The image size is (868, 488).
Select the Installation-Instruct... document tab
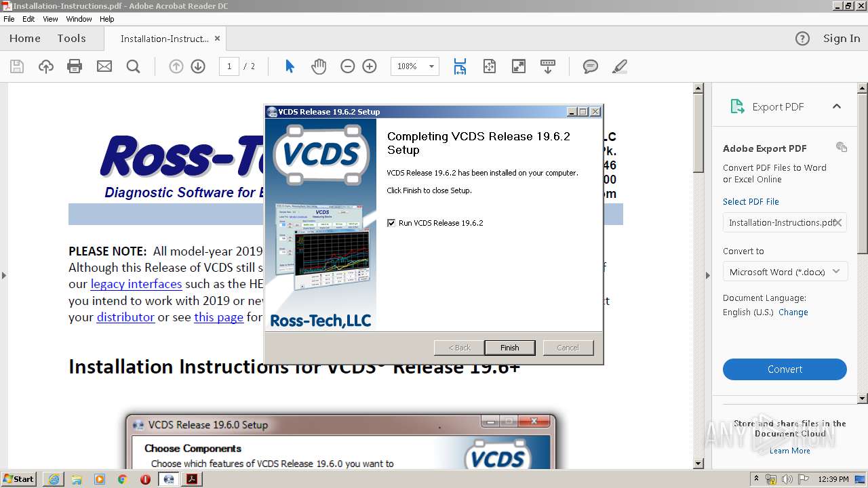point(164,39)
